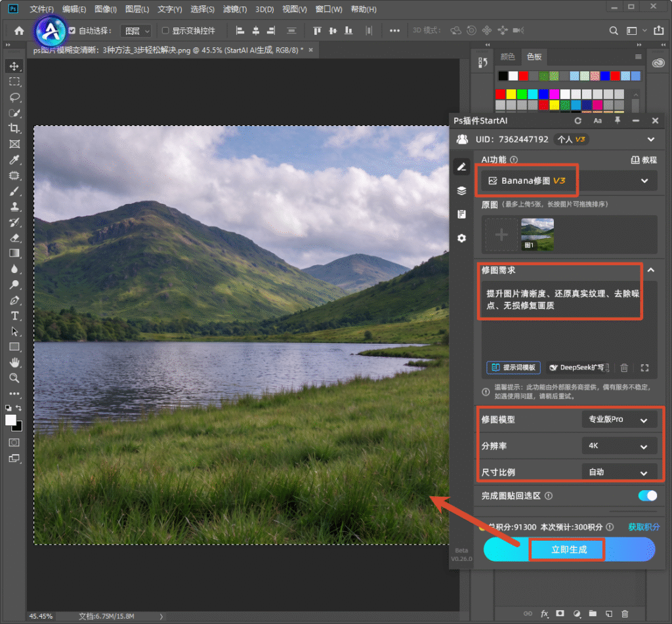Open the 文件(F) menu
The width and height of the screenshot is (672, 624).
pos(41,9)
